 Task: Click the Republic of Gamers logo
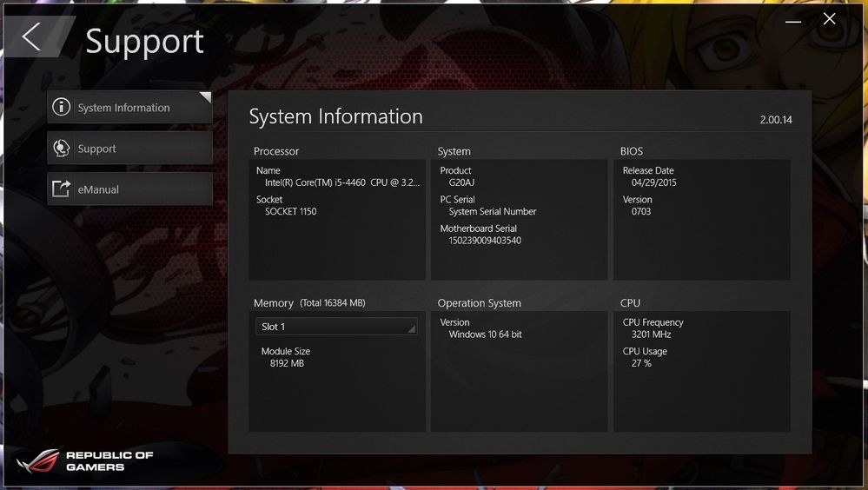coord(84,460)
